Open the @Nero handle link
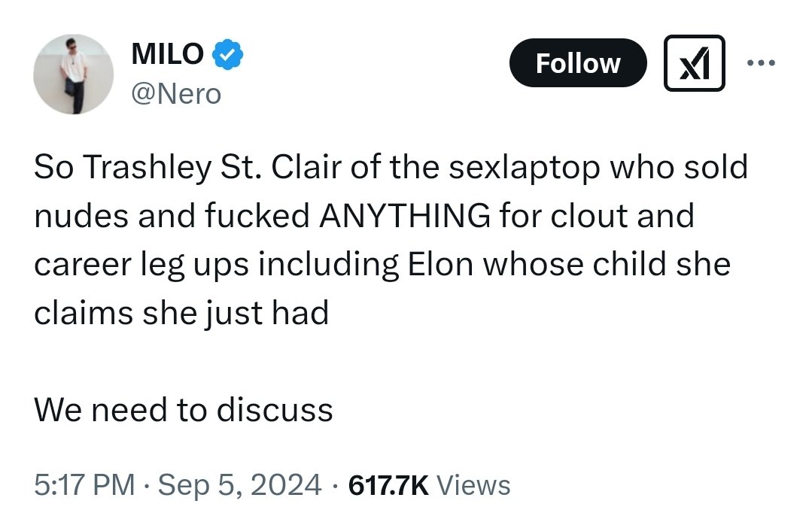This screenshot has width=812, height=525. tap(176, 93)
